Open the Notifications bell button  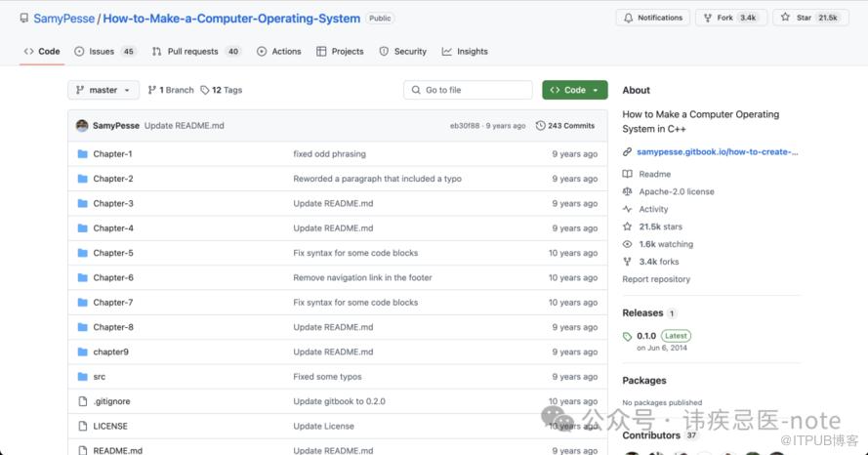click(652, 18)
